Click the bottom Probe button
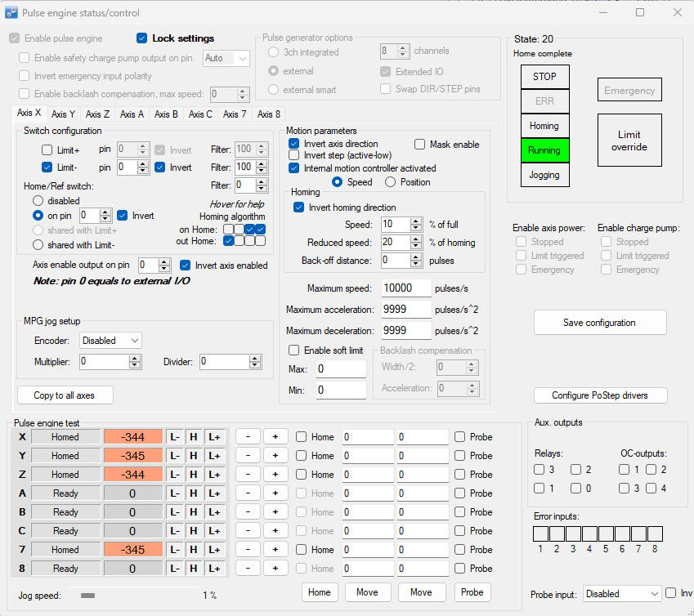The width and height of the screenshot is (694, 616). pos(472,592)
